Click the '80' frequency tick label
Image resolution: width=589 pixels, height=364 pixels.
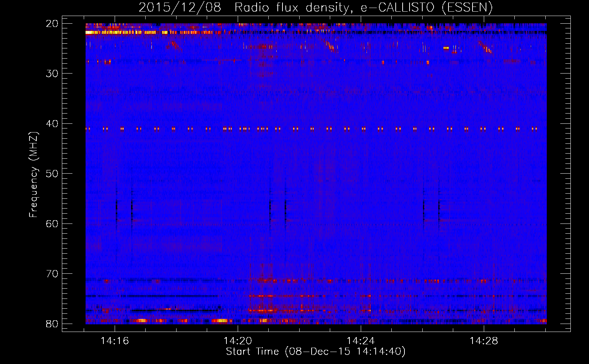pyautogui.click(x=52, y=324)
